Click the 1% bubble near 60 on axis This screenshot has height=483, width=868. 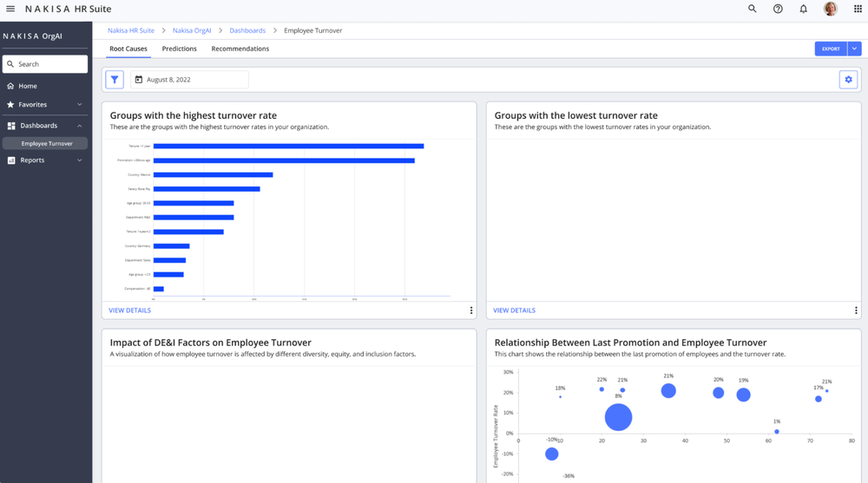[x=777, y=432]
